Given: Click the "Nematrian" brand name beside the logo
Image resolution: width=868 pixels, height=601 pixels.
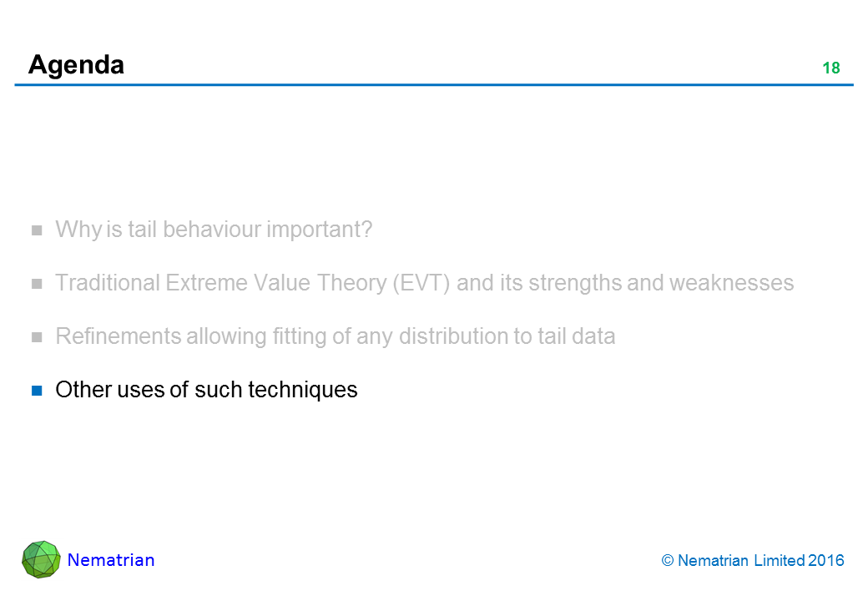Looking at the screenshot, I should pyautogui.click(x=111, y=560).
